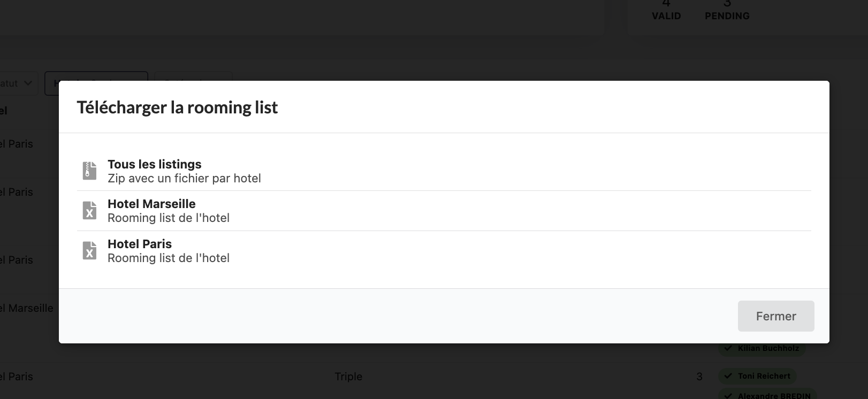Download the Hotel Marseille rooming list
Image resolution: width=868 pixels, height=399 pixels.
(x=151, y=204)
